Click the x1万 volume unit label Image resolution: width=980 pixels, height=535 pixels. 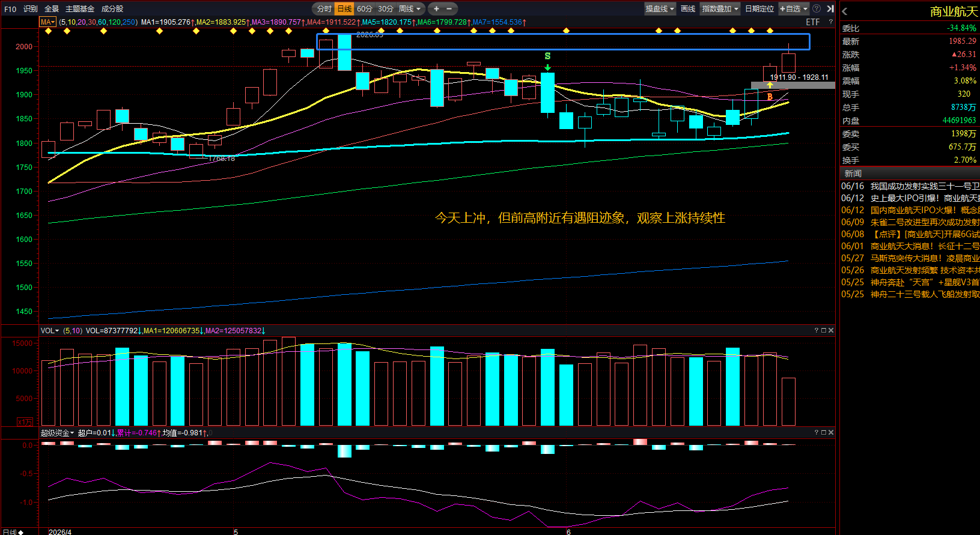pyautogui.click(x=25, y=422)
